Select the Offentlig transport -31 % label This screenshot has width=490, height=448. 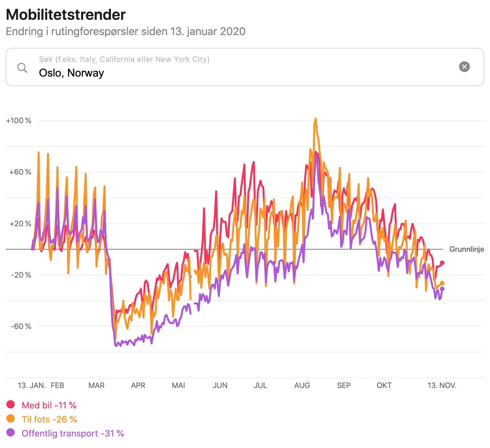pos(73,433)
